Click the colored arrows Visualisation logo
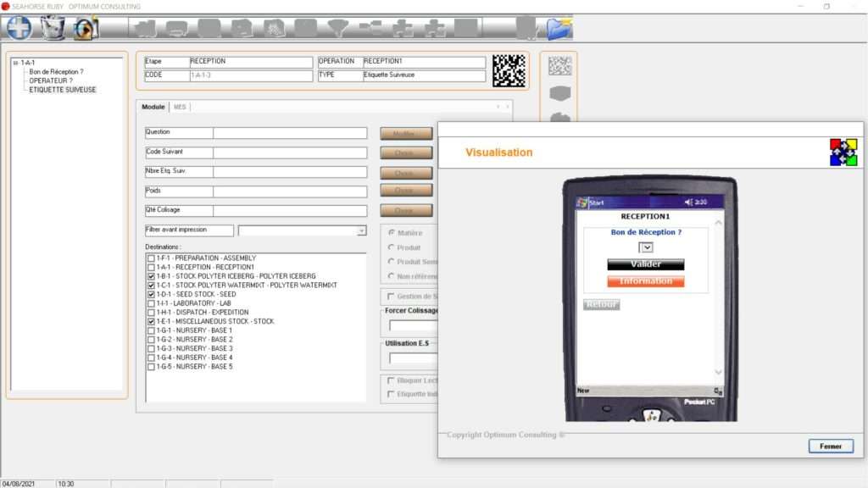 coord(843,152)
